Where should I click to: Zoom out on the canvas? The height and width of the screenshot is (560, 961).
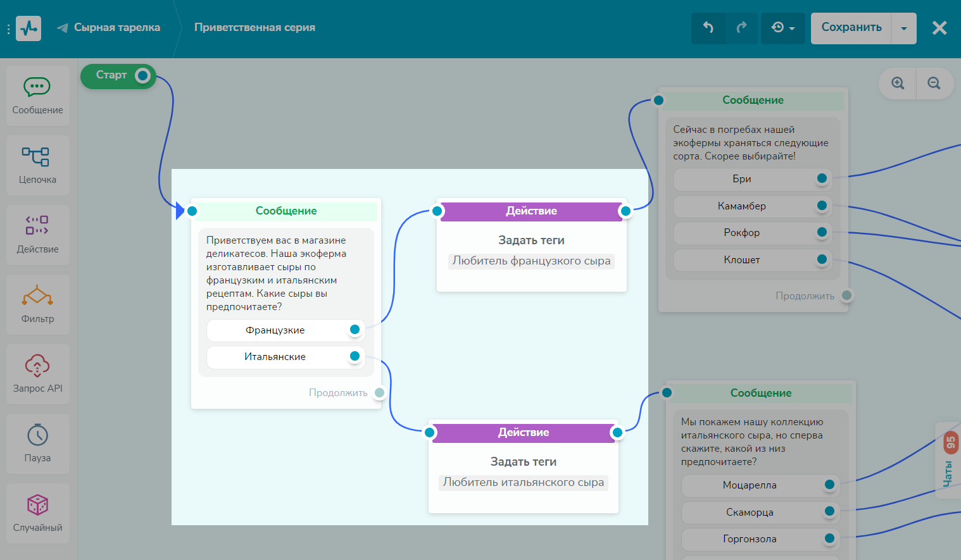934,84
